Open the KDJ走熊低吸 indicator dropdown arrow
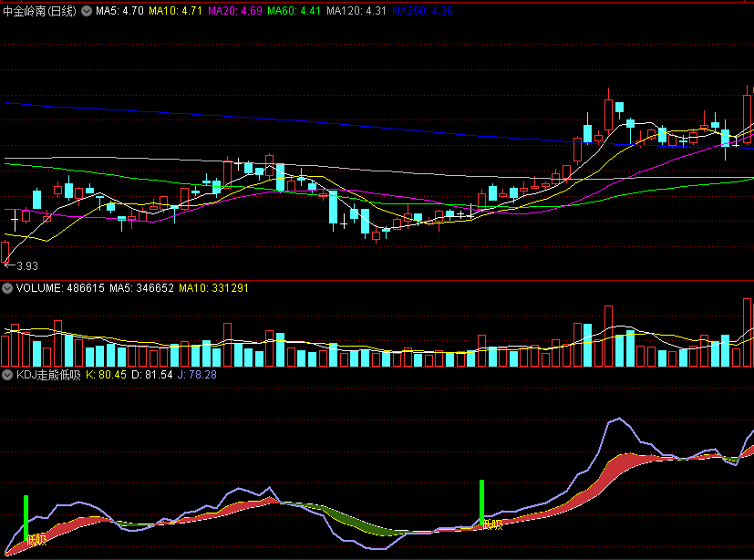754x560 pixels. [7, 375]
